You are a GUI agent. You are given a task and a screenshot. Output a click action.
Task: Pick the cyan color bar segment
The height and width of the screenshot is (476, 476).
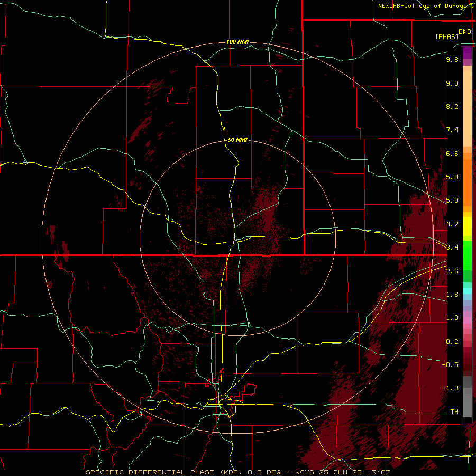point(467,291)
